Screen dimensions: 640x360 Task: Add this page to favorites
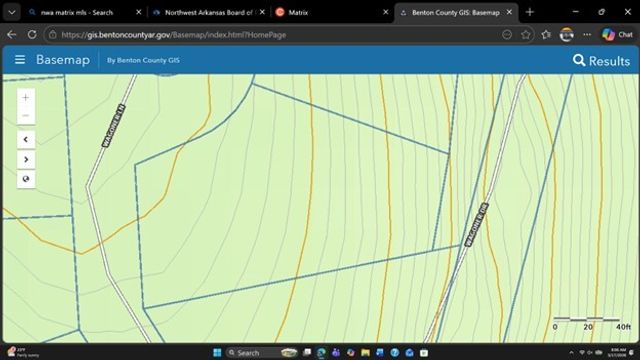[x=526, y=35]
